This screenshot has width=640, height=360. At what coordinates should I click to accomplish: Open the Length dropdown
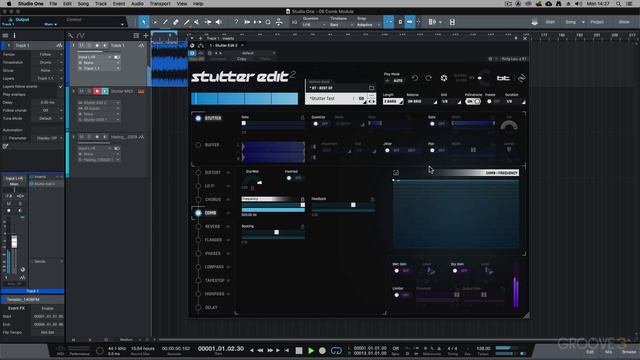[x=393, y=101]
